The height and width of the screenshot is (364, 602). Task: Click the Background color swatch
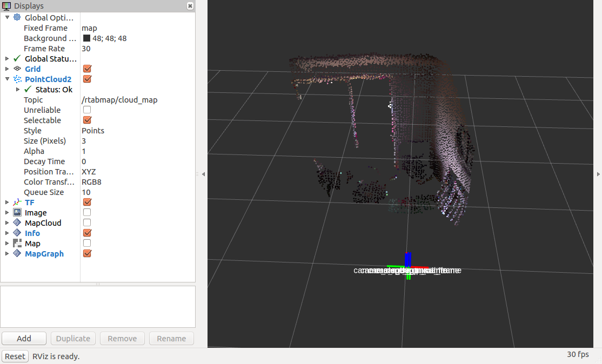[86, 38]
